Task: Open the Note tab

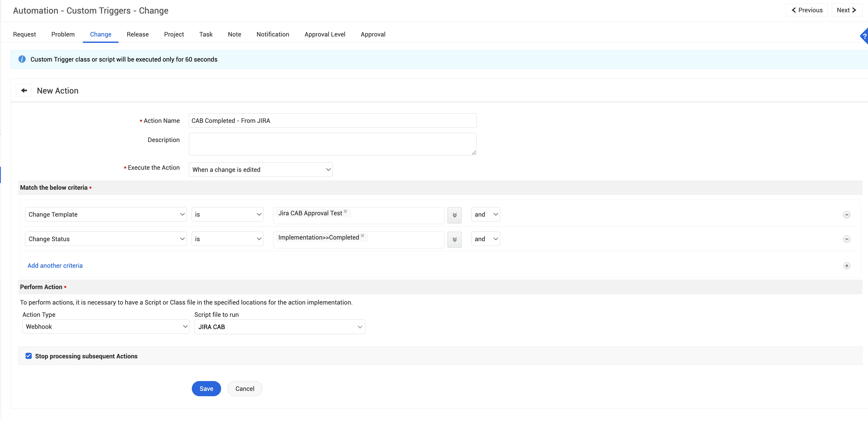Action: pyautogui.click(x=234, y=34)
